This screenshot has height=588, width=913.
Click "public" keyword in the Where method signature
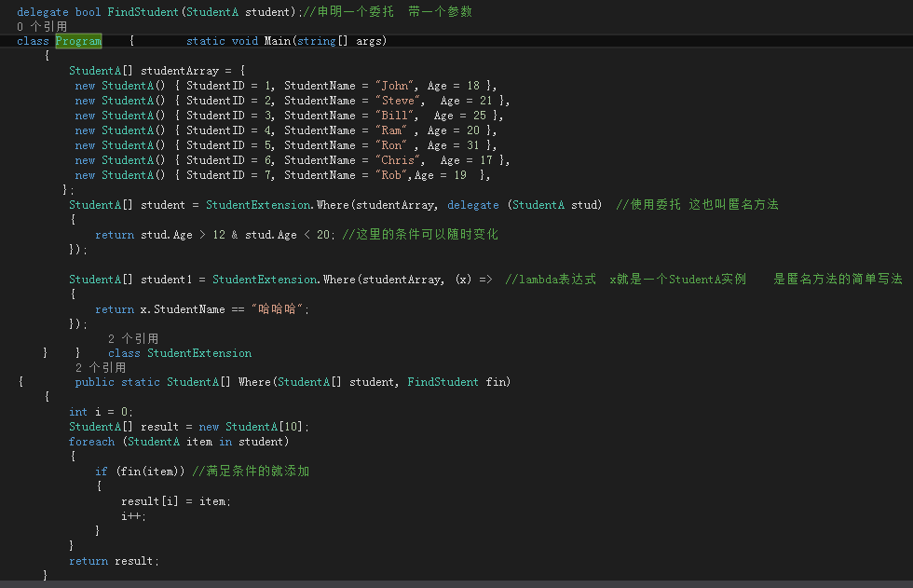(x=94, y=382)
